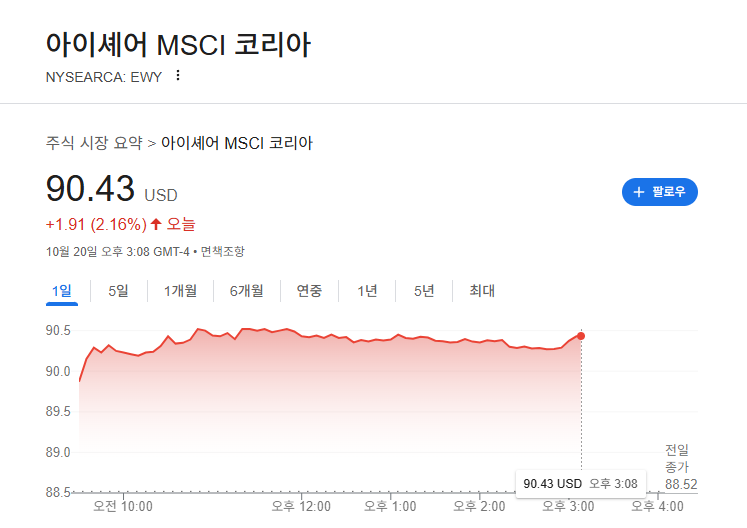The image size is (747, 528).
Task: Select the 1일 chart range tab
Action: pos(61,291)
